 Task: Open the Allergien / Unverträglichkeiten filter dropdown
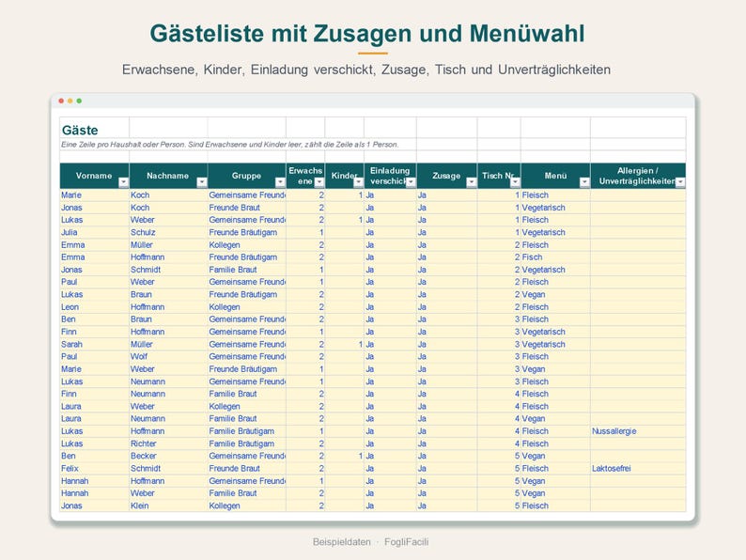[x=680, y=182]
